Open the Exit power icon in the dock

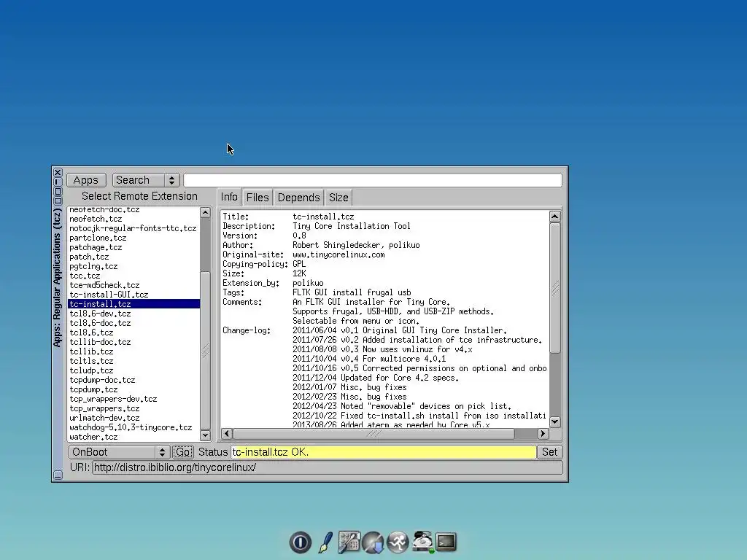click(x=300, y=542)
